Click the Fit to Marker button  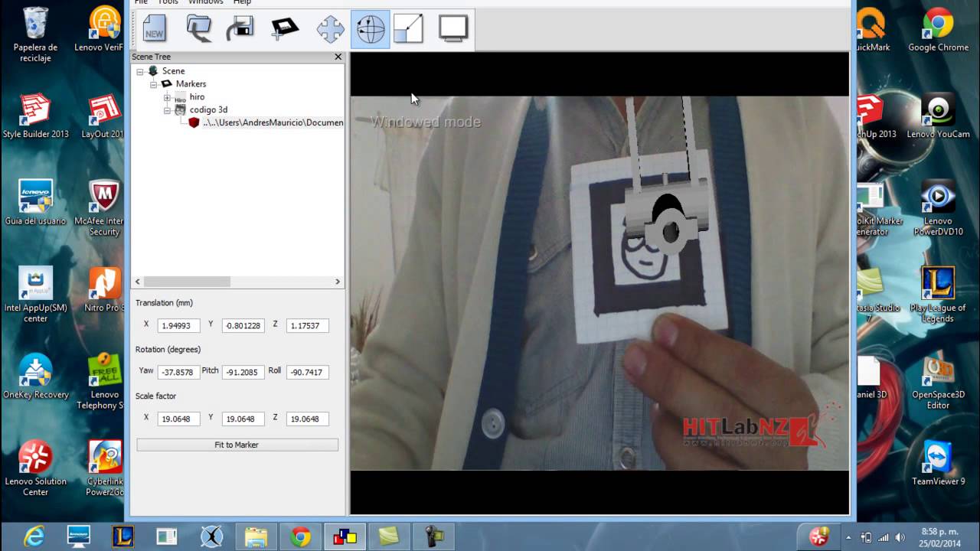pos(237,445)
